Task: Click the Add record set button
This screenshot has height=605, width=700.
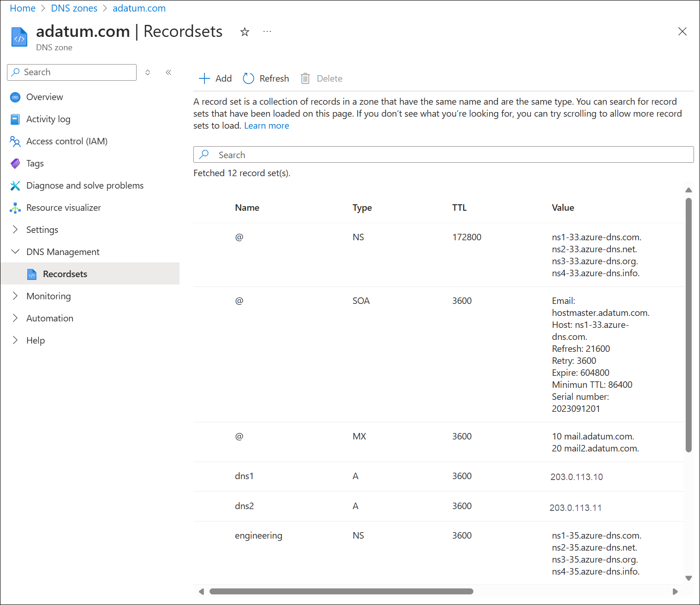Action: point(215,78)
